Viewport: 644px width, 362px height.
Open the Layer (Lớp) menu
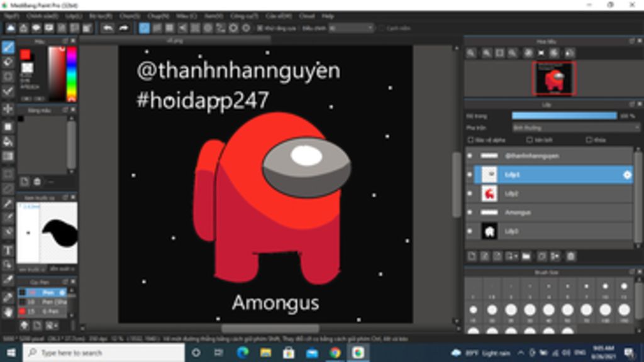(74, 16)
